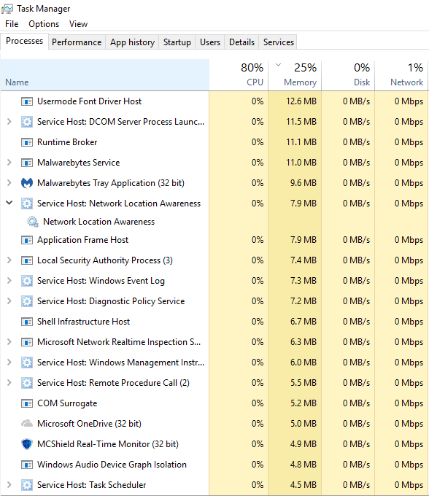The image size is (429, 504).
Task: Click the Malwarebytes Tray Application logo icon
Action: point(27,183)
